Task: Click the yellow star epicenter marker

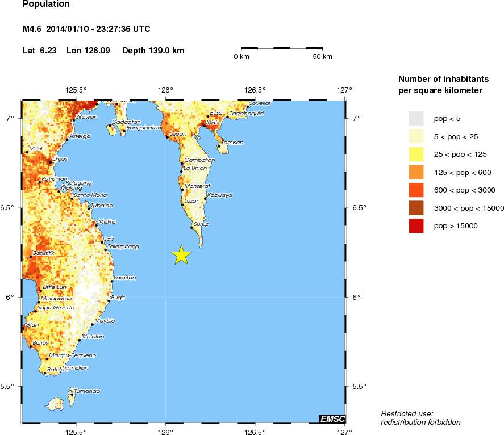Action: tap(181, 256)
